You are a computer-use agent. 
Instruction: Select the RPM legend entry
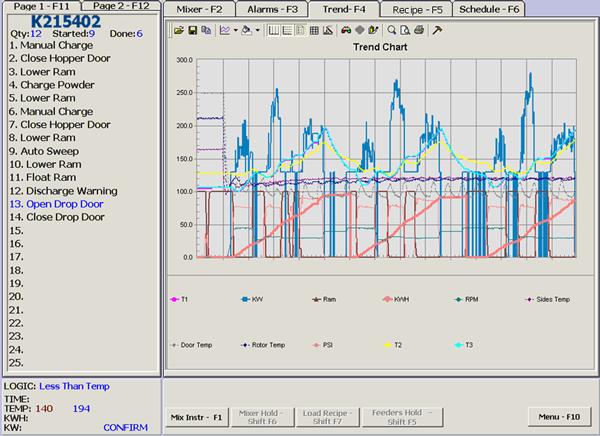[x=466, y=299]
